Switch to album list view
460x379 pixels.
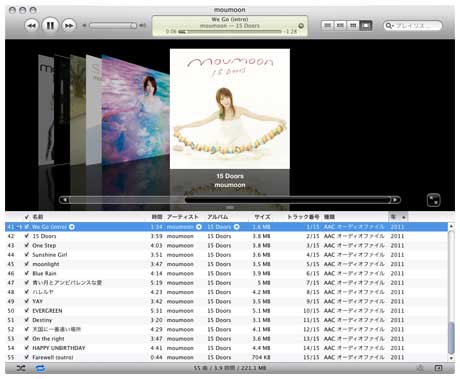coord(340,25)
